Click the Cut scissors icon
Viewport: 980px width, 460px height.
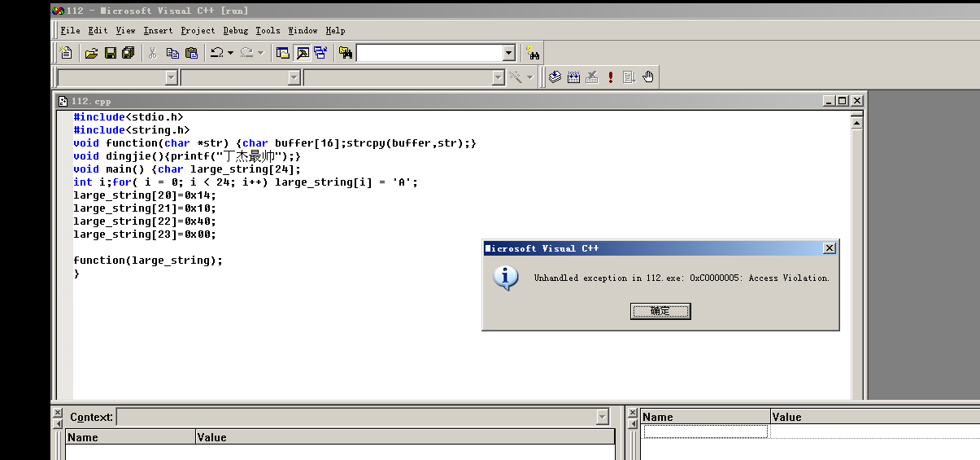pos(152,53)
